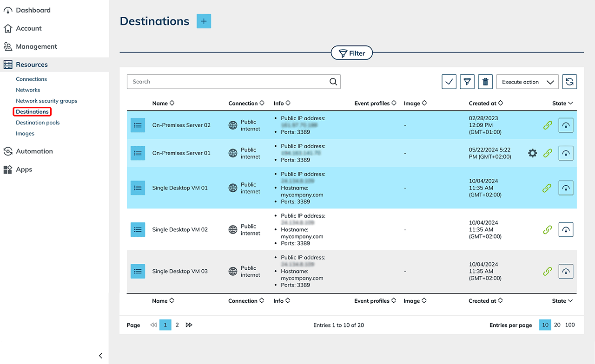Open Network security groups in sidebar
This screenshot has width=595, height=364.
(x=46, y=101)
